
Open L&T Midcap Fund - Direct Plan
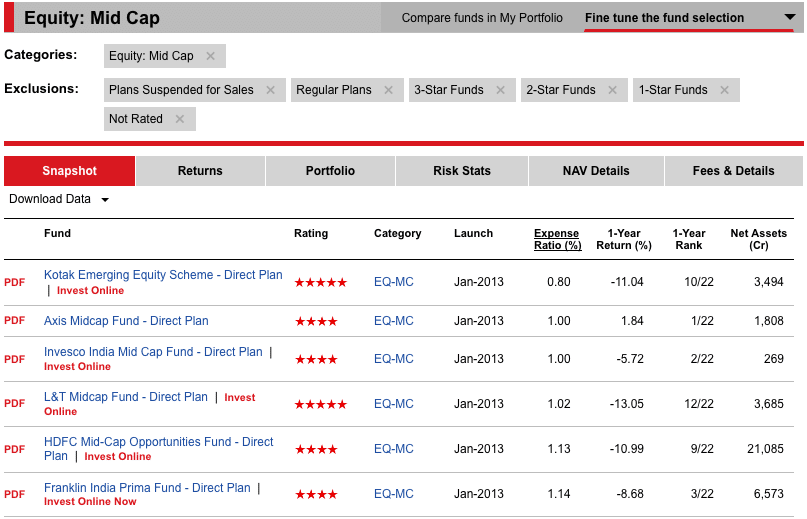point(126,397)
